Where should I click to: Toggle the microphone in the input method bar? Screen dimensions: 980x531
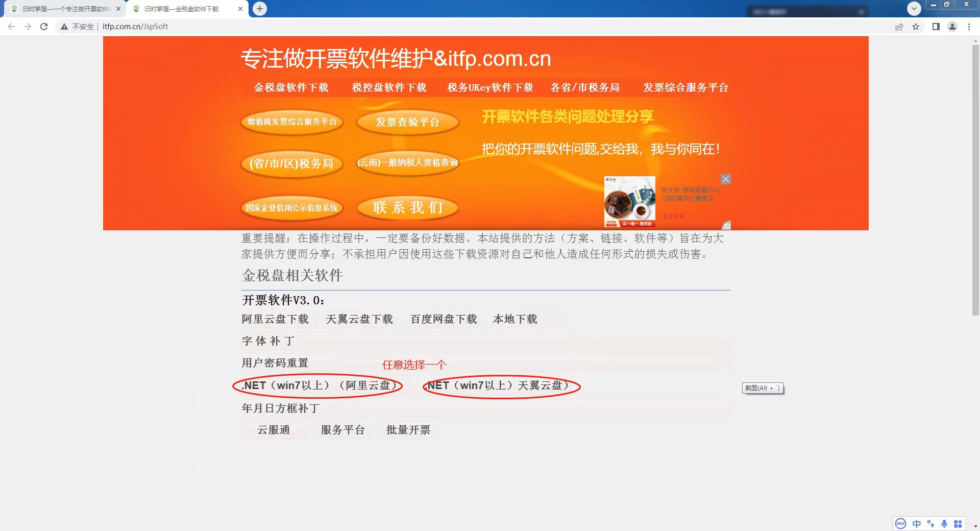tap(944, 524)
